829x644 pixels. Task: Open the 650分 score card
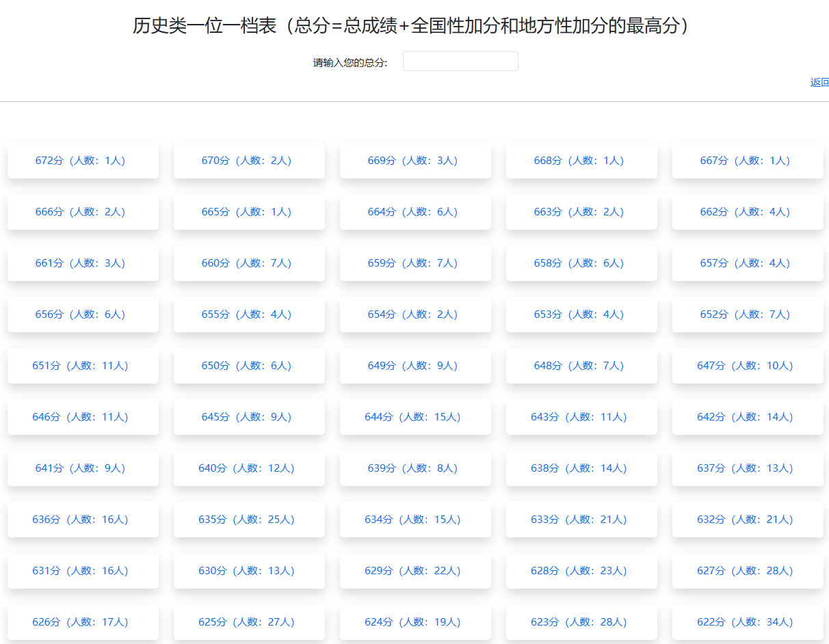click(249, 366)
